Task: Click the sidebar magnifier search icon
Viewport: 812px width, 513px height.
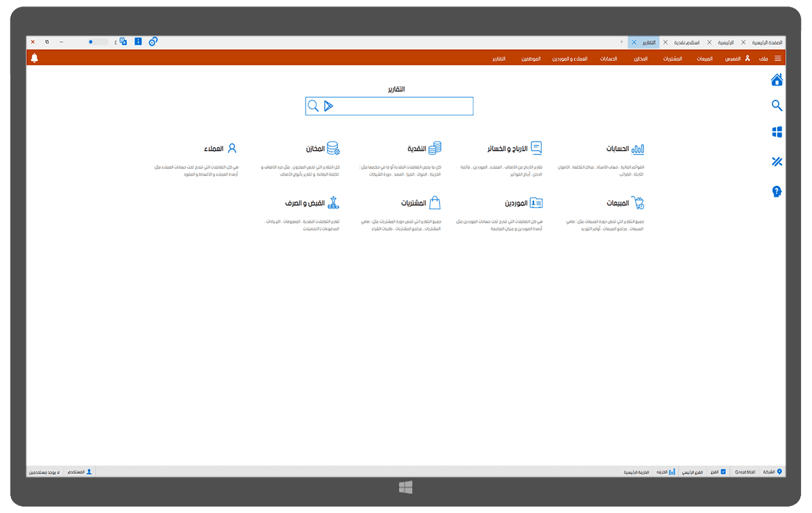Action: click(x=777, y=106)
